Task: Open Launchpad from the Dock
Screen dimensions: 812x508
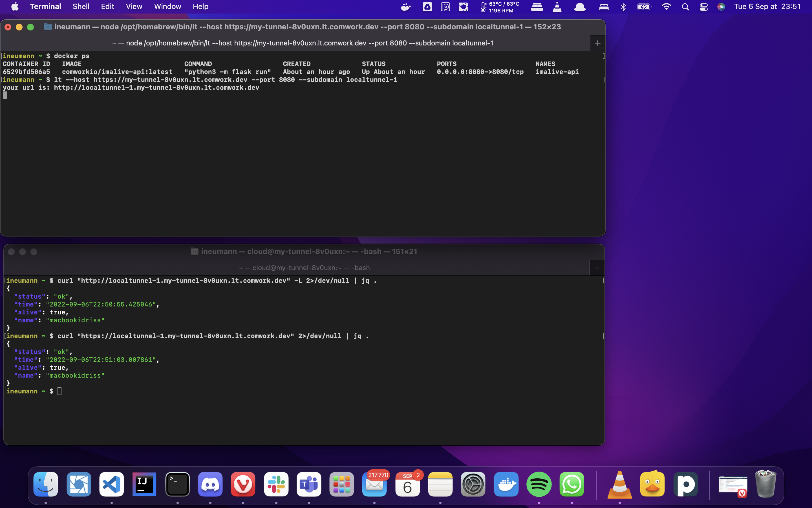Action: pyautogui.click(x=342, y=484)
